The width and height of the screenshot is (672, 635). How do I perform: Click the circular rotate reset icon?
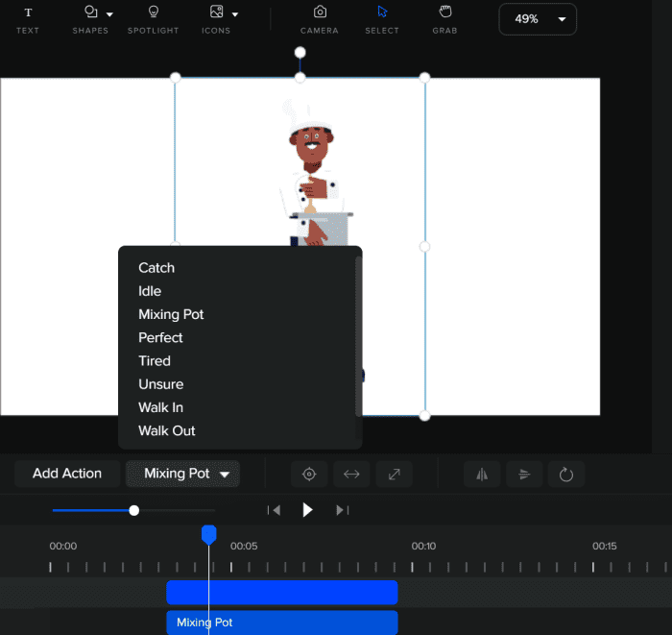566,474
